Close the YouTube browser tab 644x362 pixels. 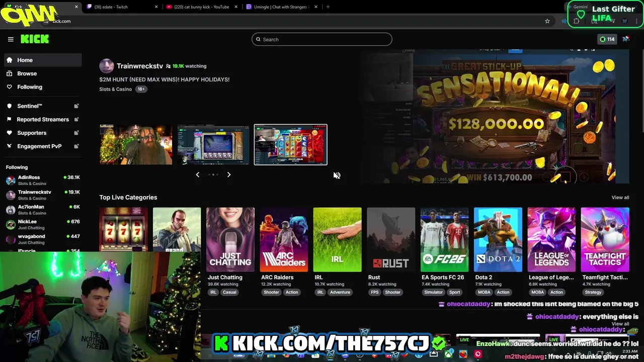click(236, 7)
